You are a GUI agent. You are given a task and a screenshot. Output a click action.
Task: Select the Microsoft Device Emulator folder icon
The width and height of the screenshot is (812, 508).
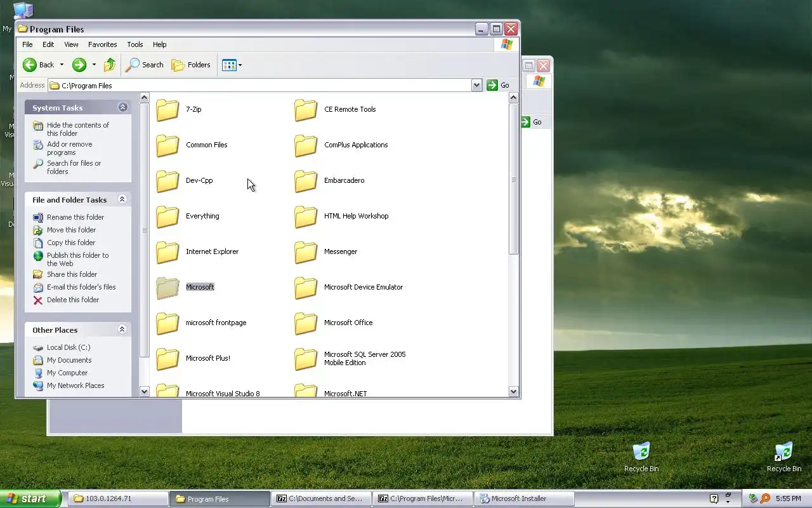pos(306,287)
